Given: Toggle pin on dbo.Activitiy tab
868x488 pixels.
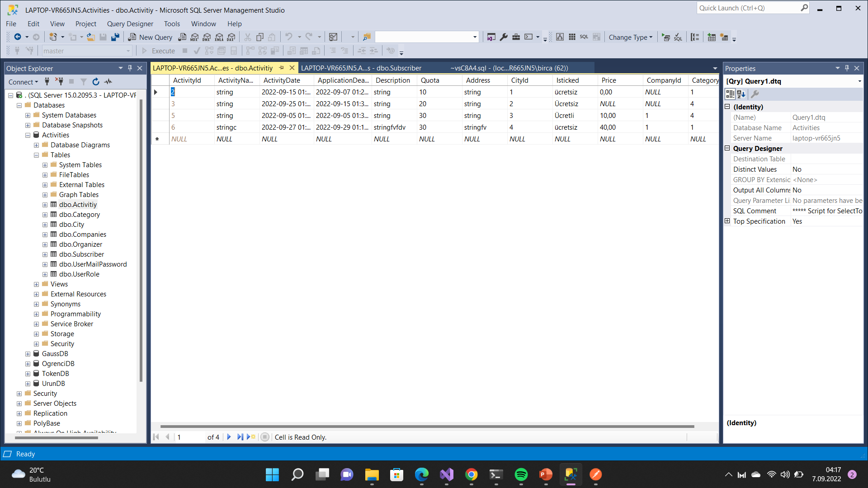Looking at the screenshot, I should click(282, 68).
